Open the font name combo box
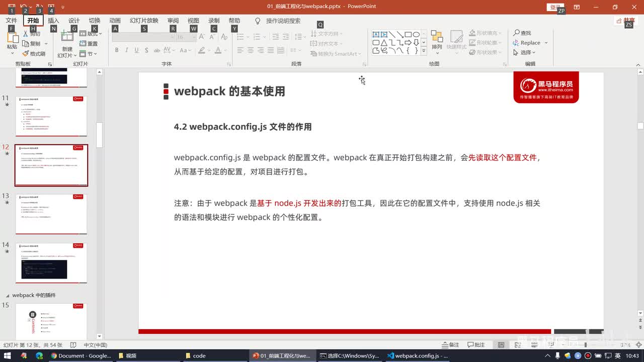The width and height of the screenshot is (644, 362). (x=143, y=37)
